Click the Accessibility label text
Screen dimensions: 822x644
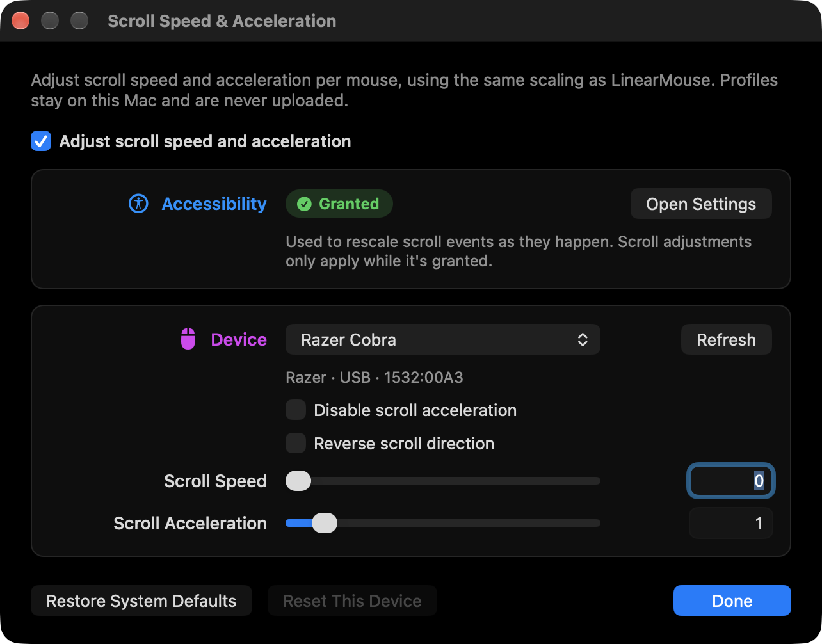[214, 204]
